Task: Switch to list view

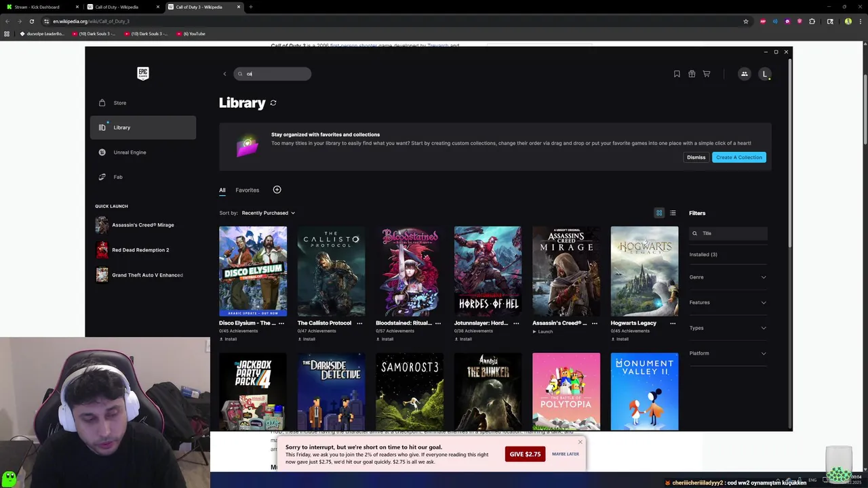Action: tap(673, 213)
